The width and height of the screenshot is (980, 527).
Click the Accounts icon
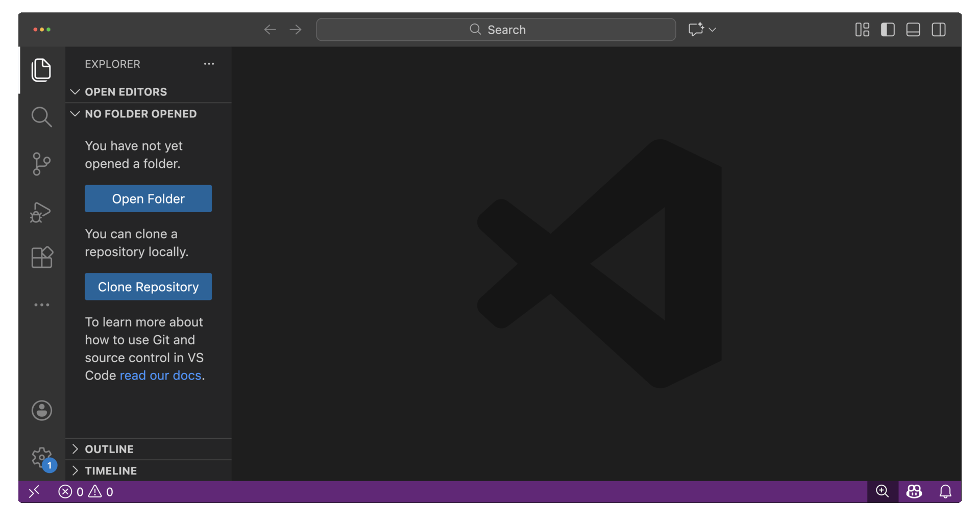[x=41, y=410]
